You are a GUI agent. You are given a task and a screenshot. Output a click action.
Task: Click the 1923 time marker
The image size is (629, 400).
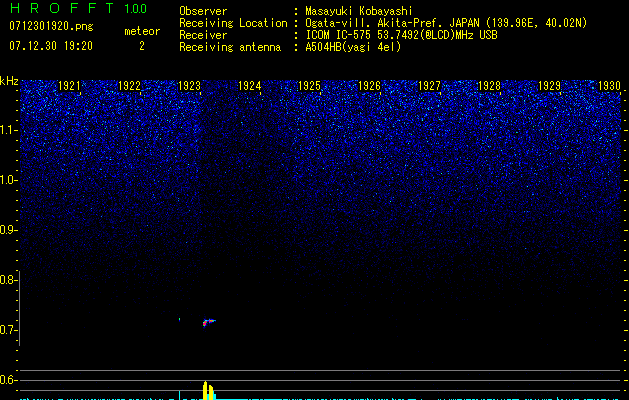coord(189,86)
